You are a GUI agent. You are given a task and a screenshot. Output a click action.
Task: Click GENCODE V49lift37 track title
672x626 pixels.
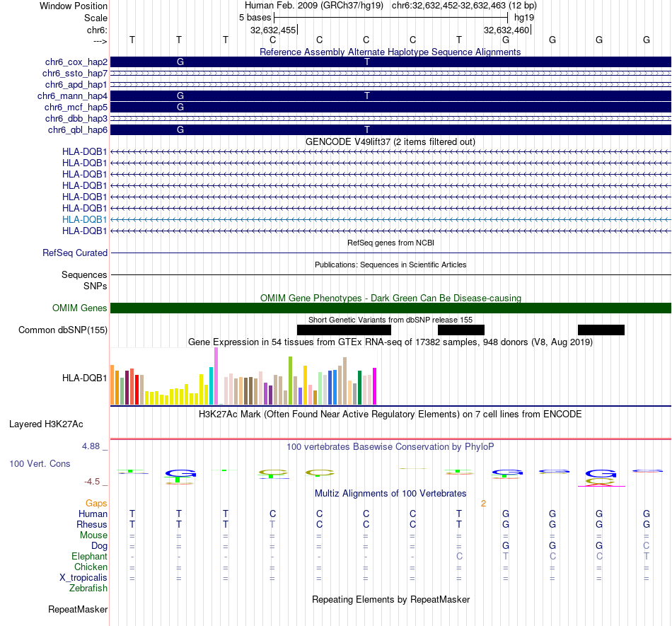click(390, 142)
